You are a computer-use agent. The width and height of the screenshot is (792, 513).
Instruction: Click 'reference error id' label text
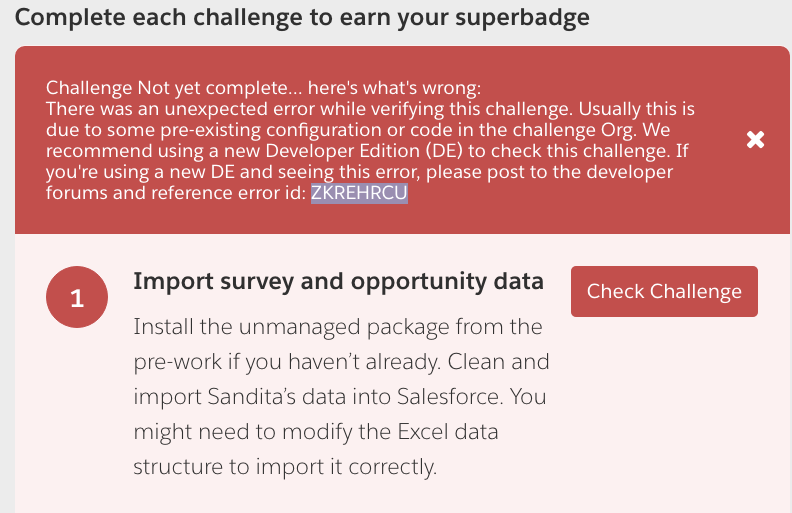click(238, 195)
